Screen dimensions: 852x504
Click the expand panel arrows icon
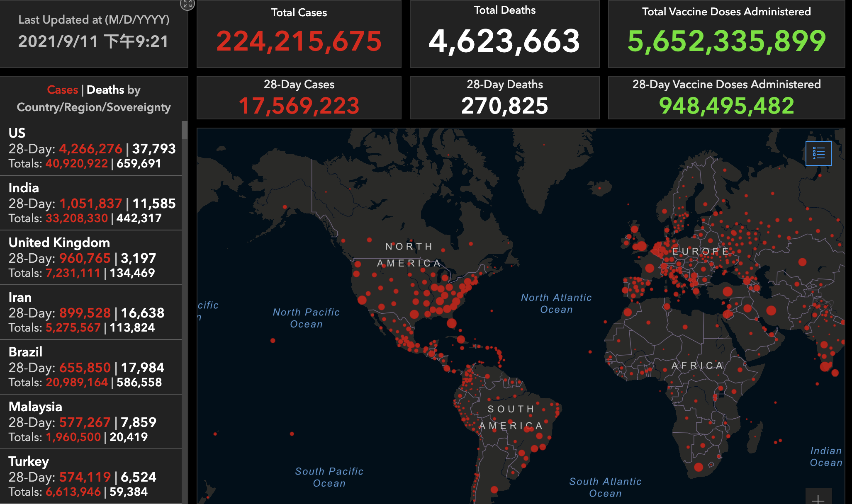(187, 4)
